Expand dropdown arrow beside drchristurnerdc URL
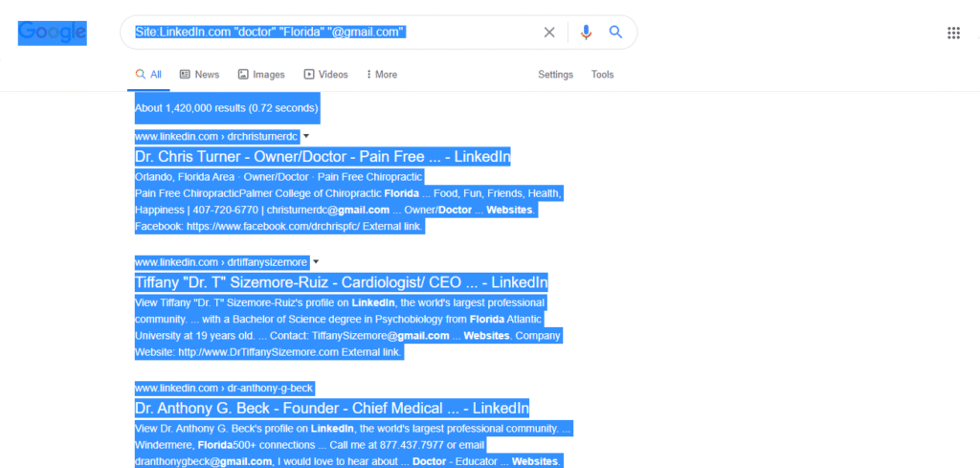This screenshot has width=980, height=468. (306, 137)
